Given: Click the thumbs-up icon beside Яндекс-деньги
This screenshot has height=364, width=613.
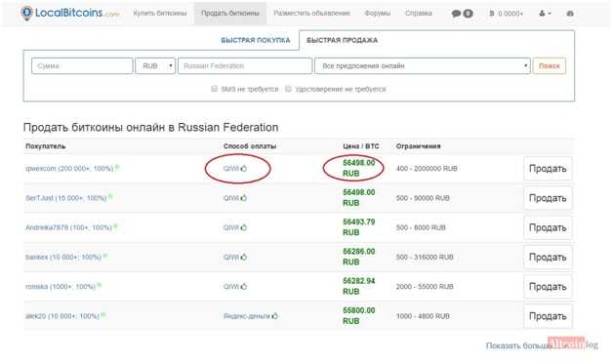Looking at the screenshot, I should pos(275,316).
